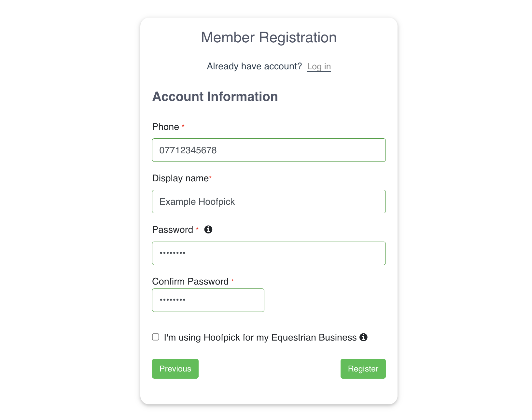
Task: Click the Account Information heading
Action: click(215, 97)
